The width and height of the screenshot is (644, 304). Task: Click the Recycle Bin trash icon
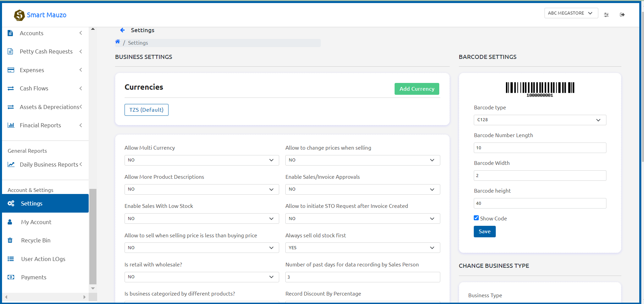(x=10, y=240)
